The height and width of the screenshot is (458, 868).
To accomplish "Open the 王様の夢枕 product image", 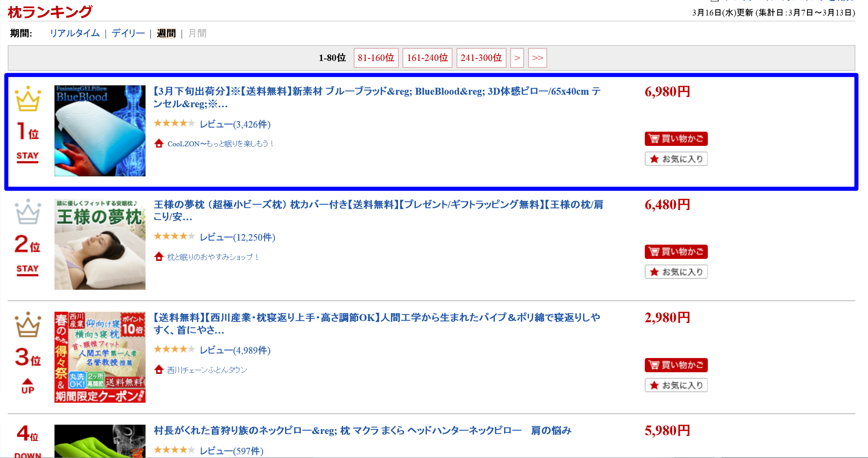I will [x=100, y=244].
